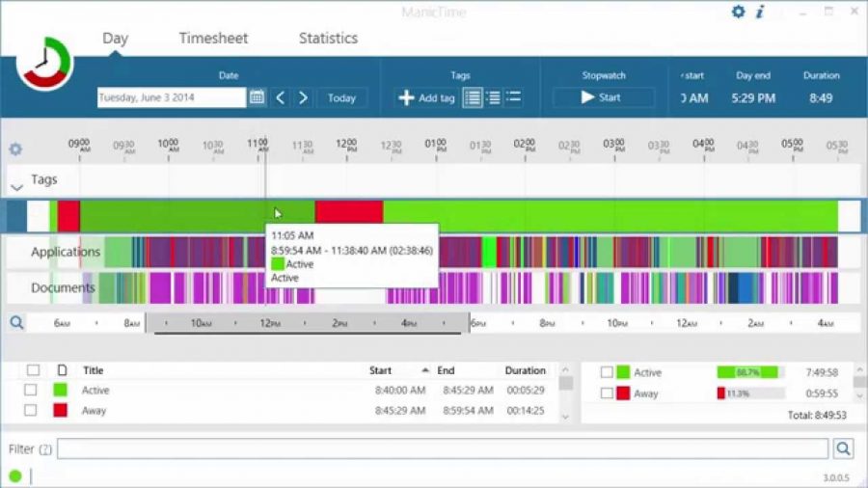Image resolution: width=868 pixels, height=488 pixels.
Task: Check the Away row checkbox in list
Action: click(31, 411)
